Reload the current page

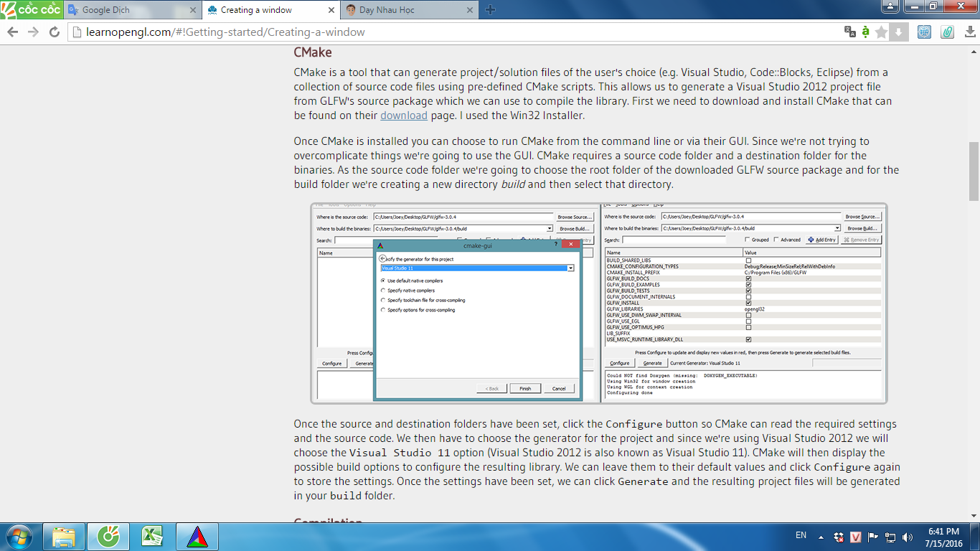tap(54, 32)
